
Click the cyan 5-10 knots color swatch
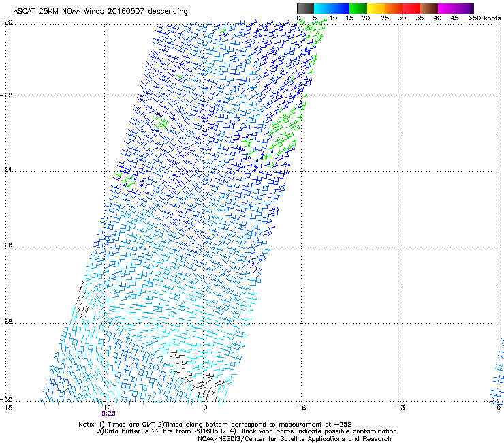point(323,8)
